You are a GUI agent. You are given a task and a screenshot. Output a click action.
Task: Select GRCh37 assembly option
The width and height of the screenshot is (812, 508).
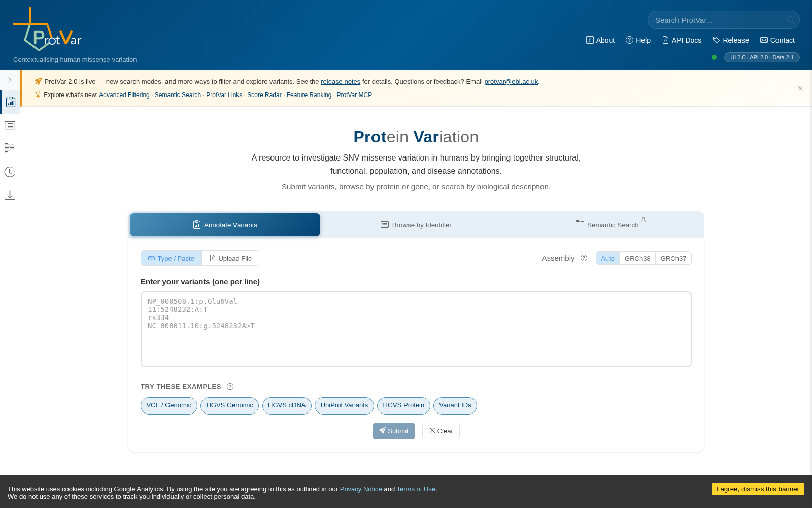[x=673, y=258]
